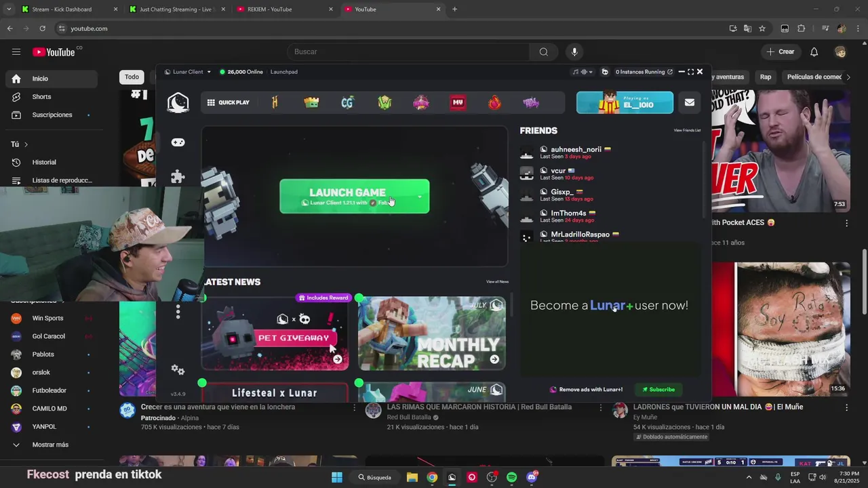
Task: Open the YouTube hamburger guide menu
Action: (x=16, y=52)
